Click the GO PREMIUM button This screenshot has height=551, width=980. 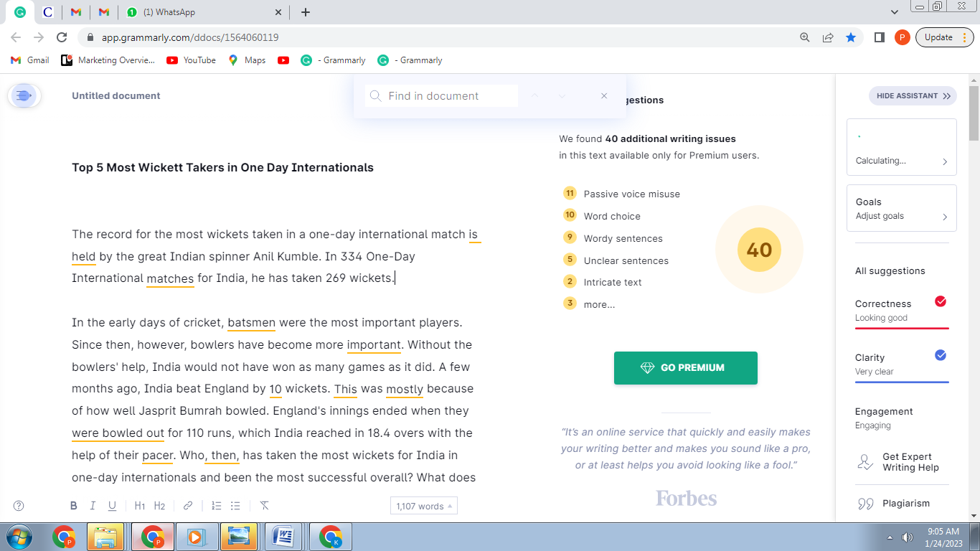(686, 368)
